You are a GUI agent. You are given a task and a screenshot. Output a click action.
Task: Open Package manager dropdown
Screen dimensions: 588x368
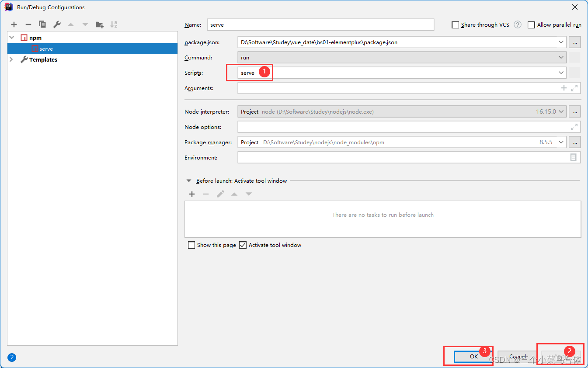click(x=562, y=142)
